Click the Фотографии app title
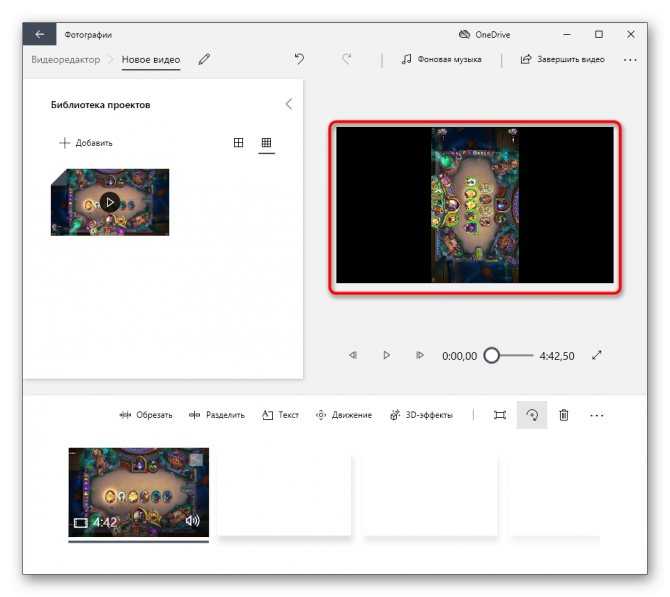The width and height of the screenshot is (670, 597). click(88, 35)
